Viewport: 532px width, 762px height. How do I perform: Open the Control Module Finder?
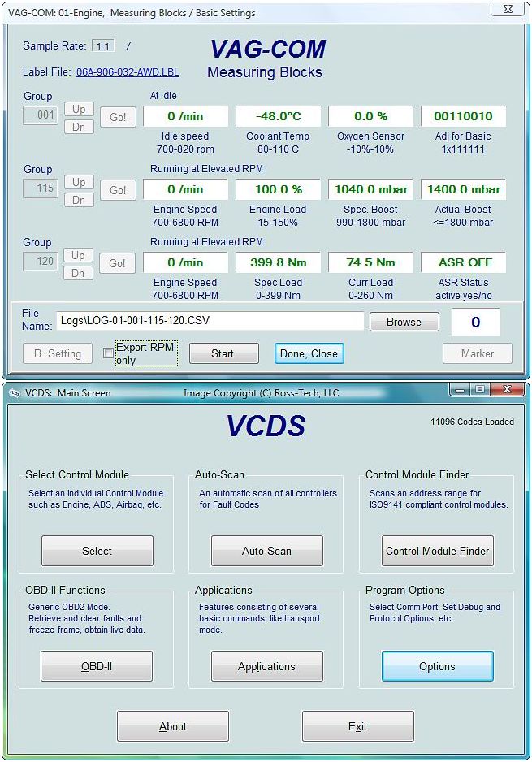point(437,551)
